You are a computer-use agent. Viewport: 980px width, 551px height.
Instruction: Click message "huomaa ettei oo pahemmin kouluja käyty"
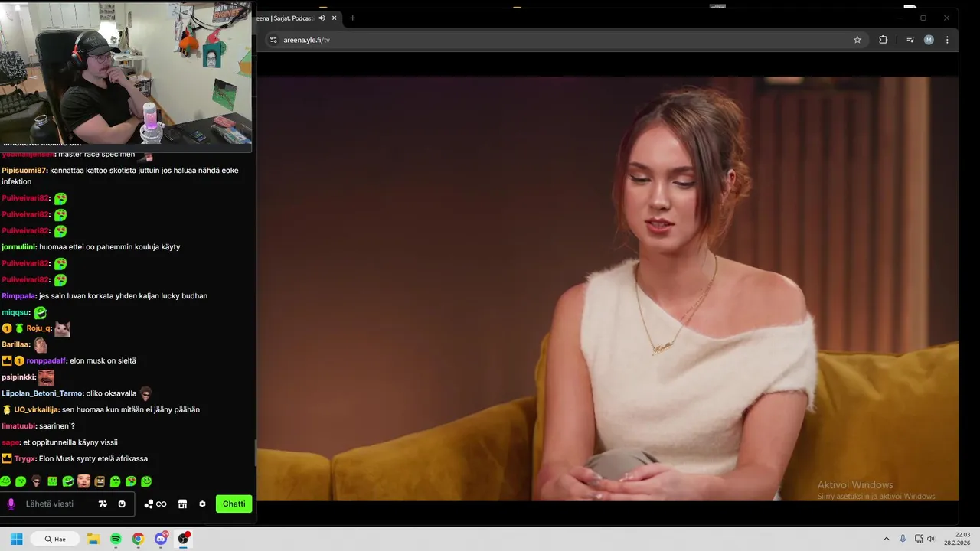[109, 247]
